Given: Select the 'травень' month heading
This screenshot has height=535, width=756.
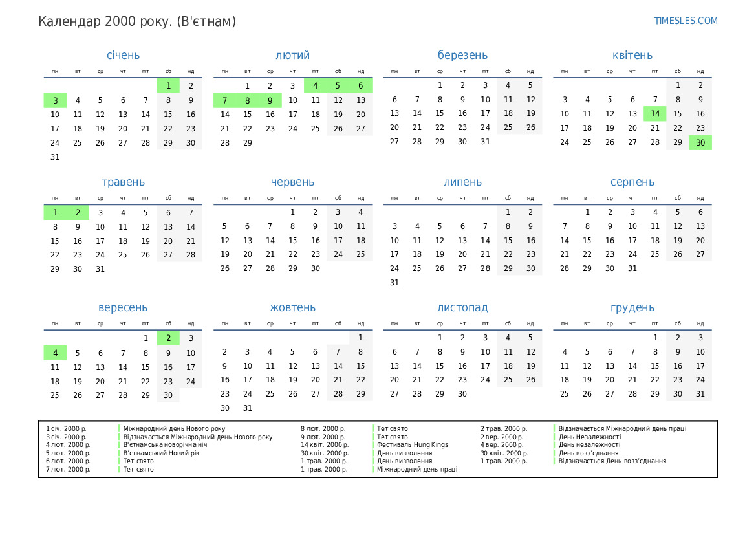Looking at the screenshot, I should pyautogui.click(x=123, y=182).
